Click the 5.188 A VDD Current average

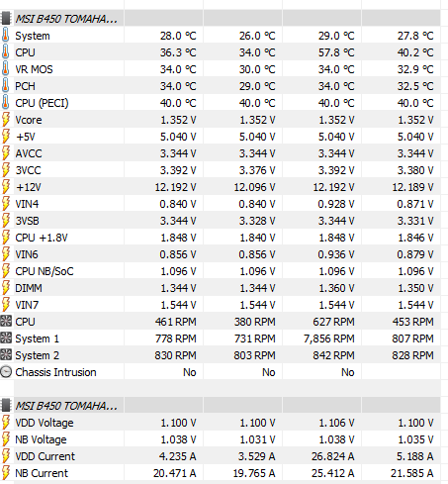[414, 456]
